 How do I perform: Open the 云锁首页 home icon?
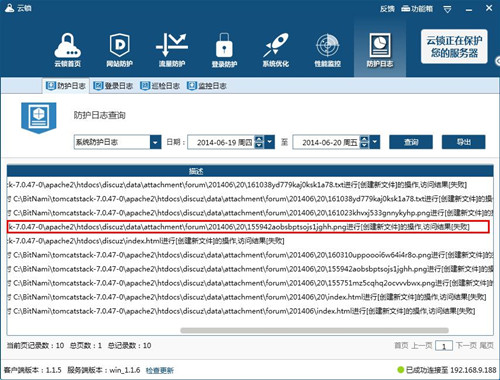coord(68,50)
